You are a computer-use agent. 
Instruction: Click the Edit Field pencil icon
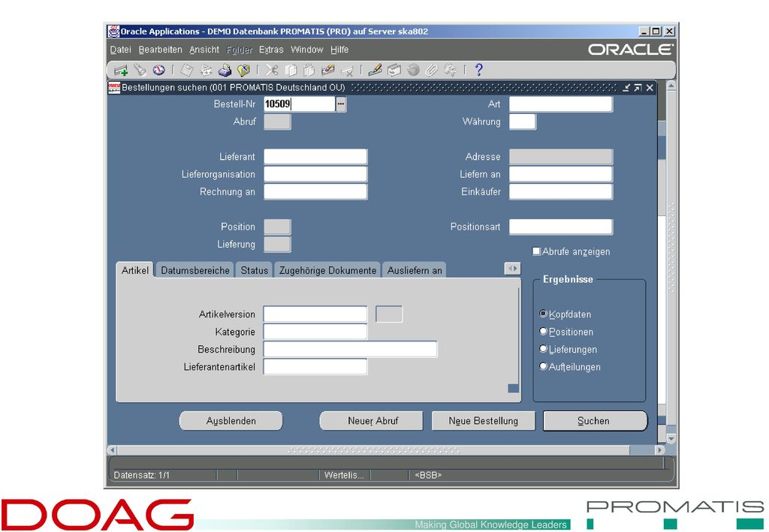[375, 70]
